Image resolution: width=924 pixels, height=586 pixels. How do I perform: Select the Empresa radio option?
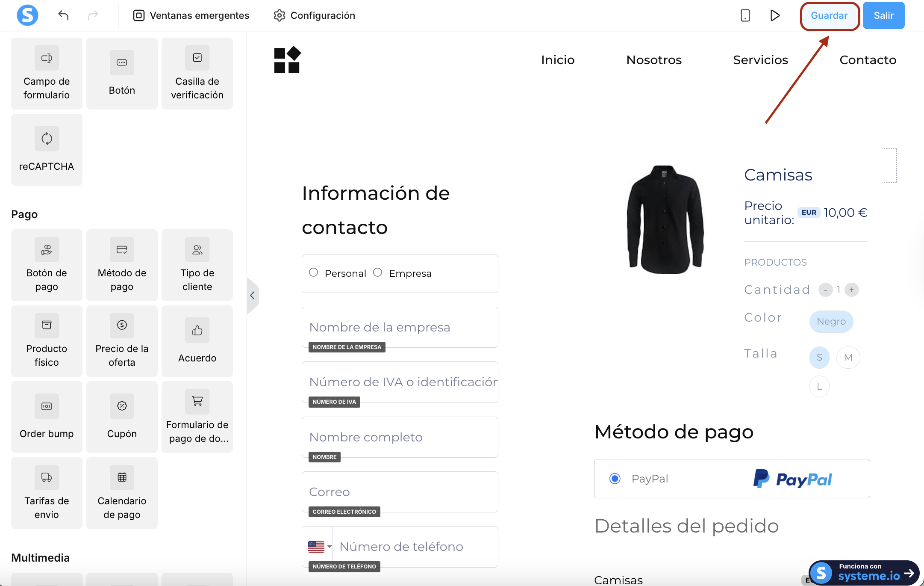[377, 272]
